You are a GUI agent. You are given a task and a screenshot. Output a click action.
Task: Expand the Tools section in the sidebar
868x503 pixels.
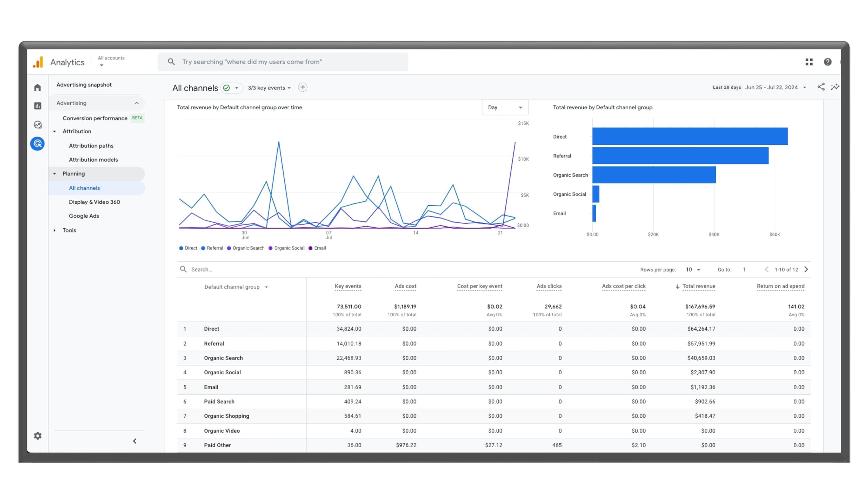click(x=69, y=230)
